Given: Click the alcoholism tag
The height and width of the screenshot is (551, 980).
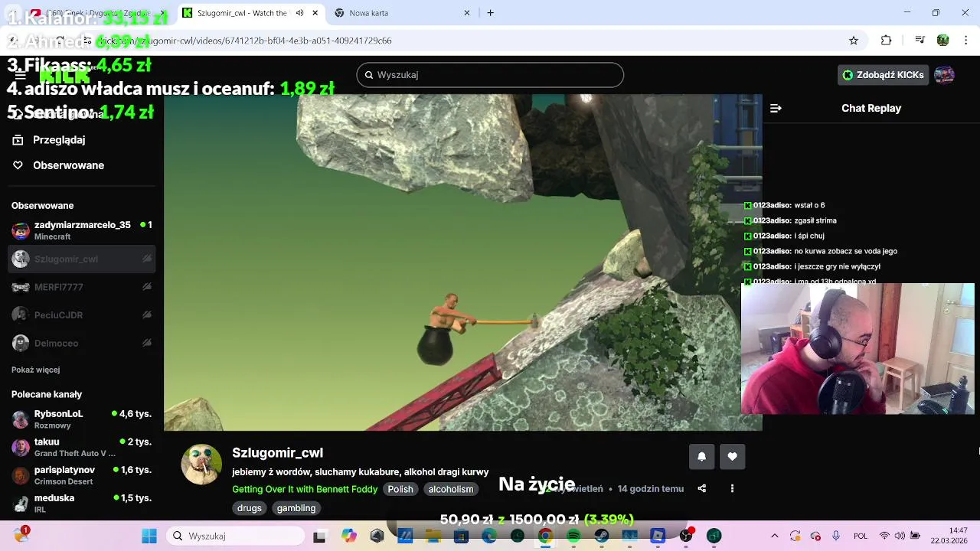Looking at the screenshot, I should (x=451, y=489).
